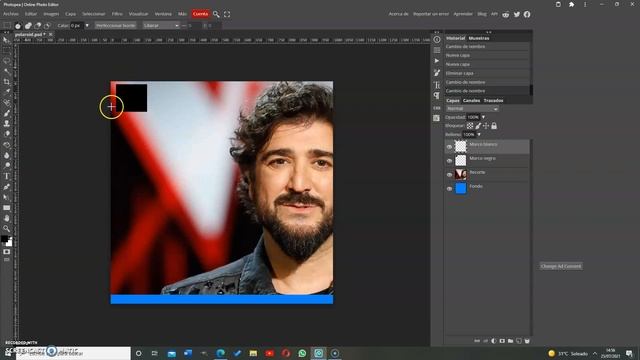Select the Type tool
Image resolution: width=640 pixels, height=360 pixels.
point(6,176)
